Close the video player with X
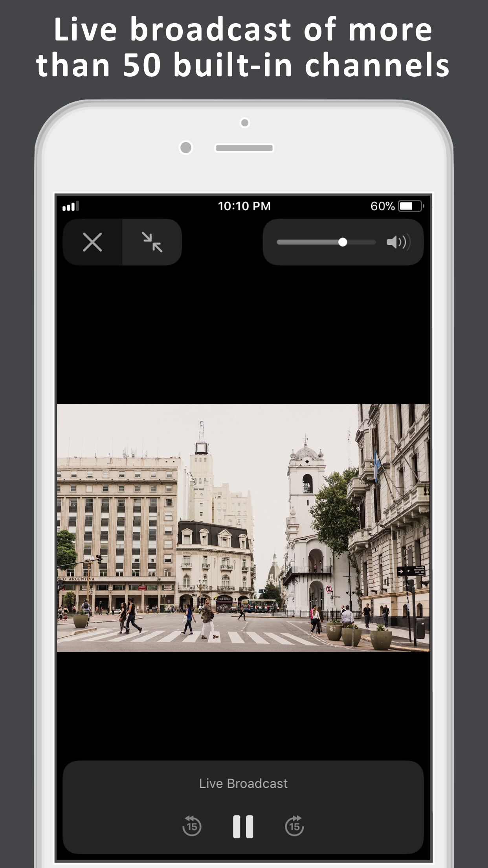Viewport: 488px width, 868px height. (x=92, y=242)
